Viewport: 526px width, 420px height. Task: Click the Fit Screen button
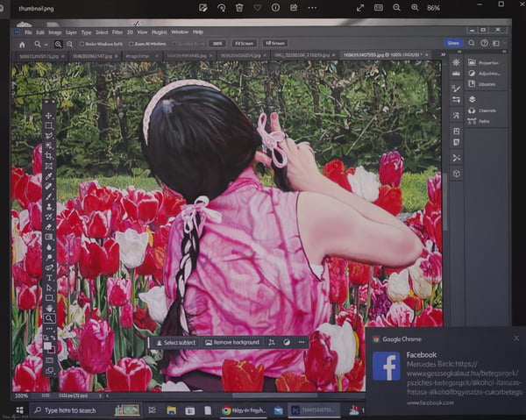point(245,44)
